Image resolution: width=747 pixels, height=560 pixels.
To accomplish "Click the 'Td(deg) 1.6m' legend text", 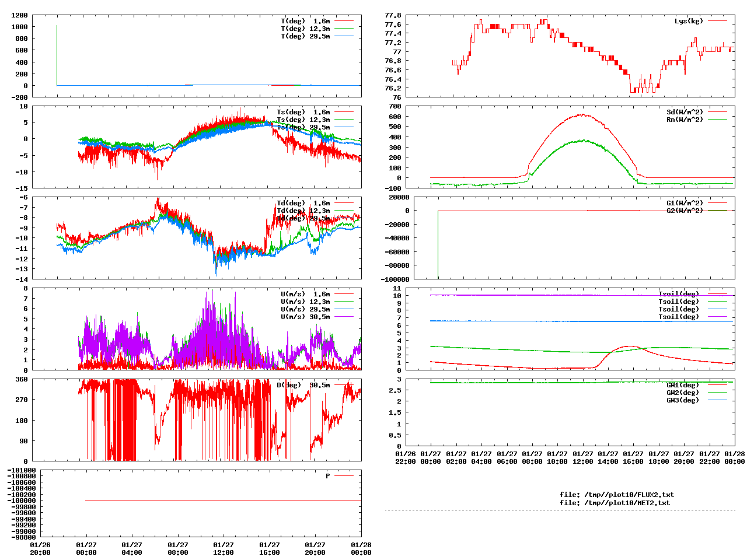I will click(303, 203).
